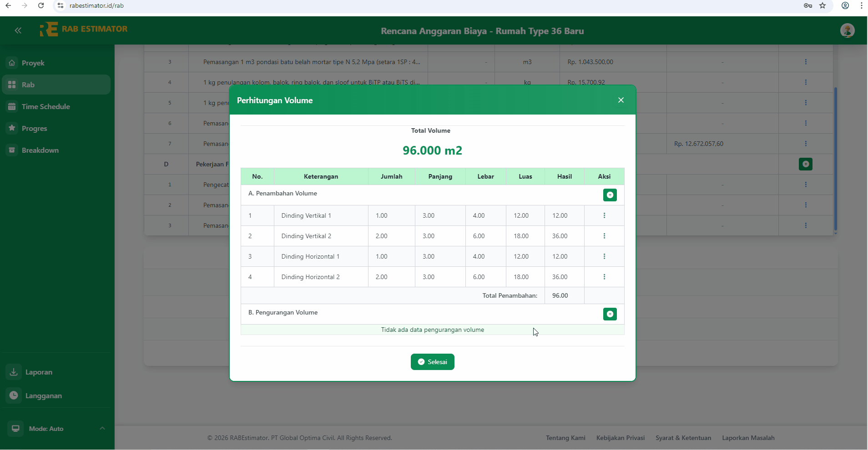This screenshot has width=868, height=450.
Task: Bookmark the page with the star icon
Action: click(x=823, y=5)
